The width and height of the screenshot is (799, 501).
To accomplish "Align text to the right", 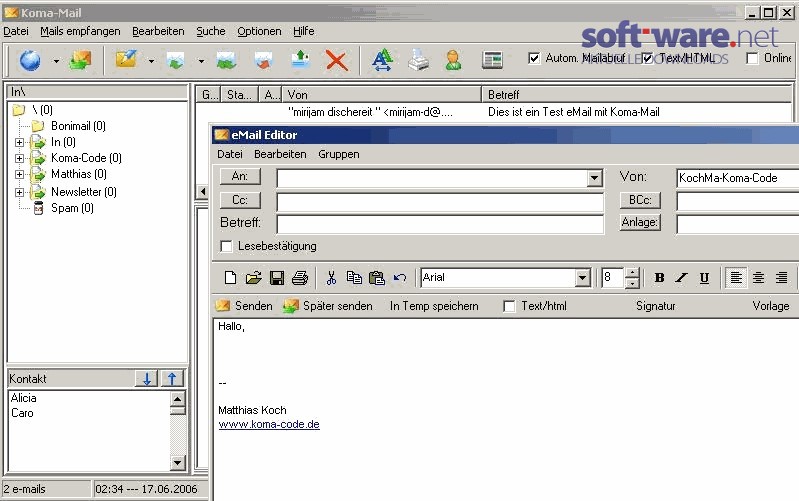I will (781, 278).
